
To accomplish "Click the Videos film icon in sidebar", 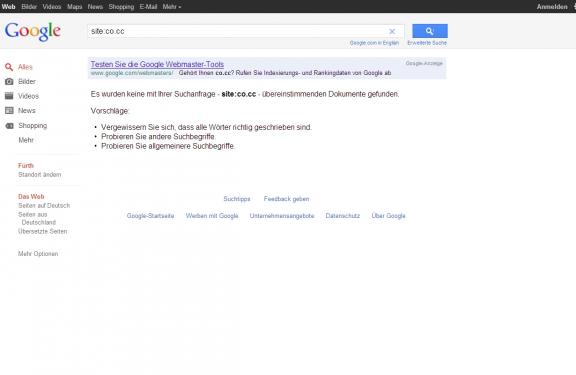I will tap(9, 96).
